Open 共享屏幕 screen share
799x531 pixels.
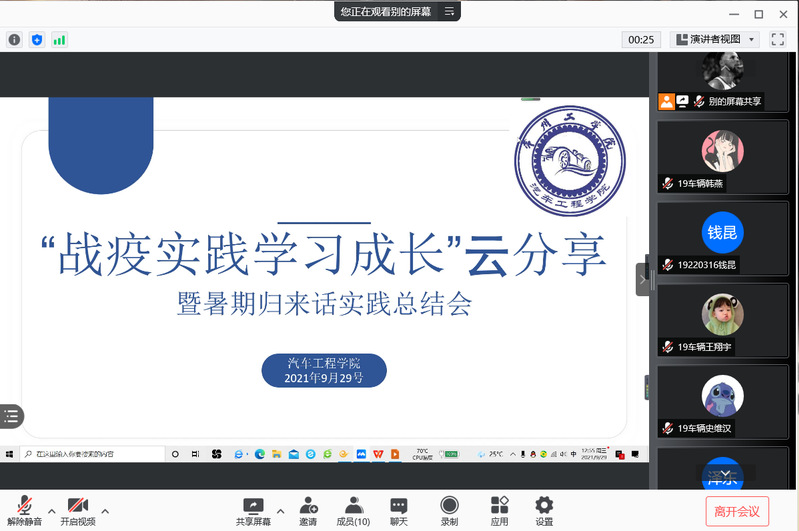[252, 510]
